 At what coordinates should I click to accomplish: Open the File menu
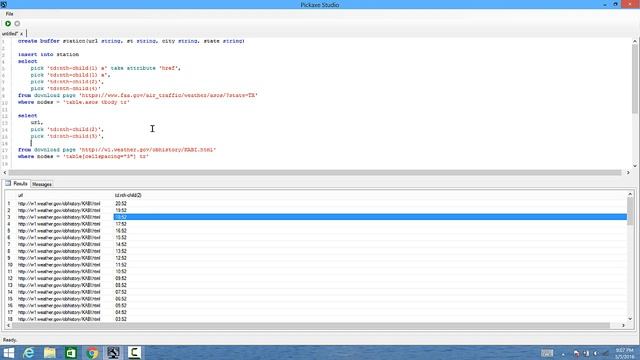9,14
